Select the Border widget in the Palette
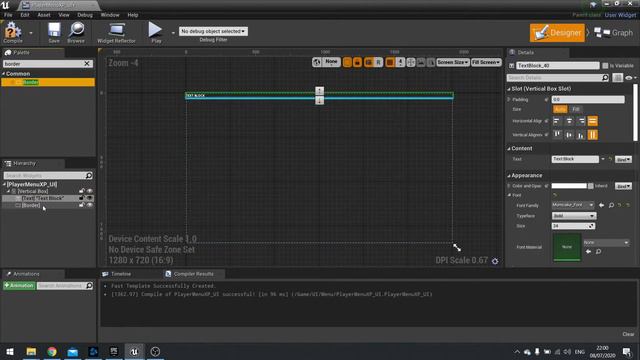 pos(48,82)
